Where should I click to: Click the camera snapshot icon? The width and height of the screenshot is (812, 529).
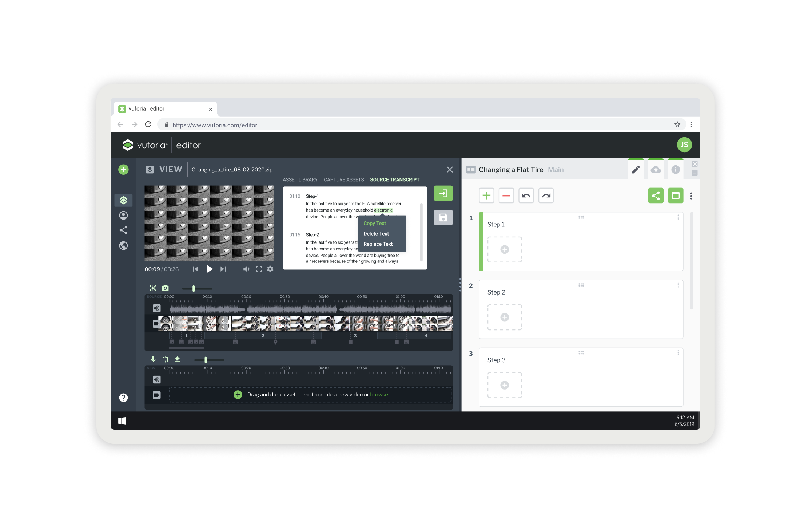point(165,288)
